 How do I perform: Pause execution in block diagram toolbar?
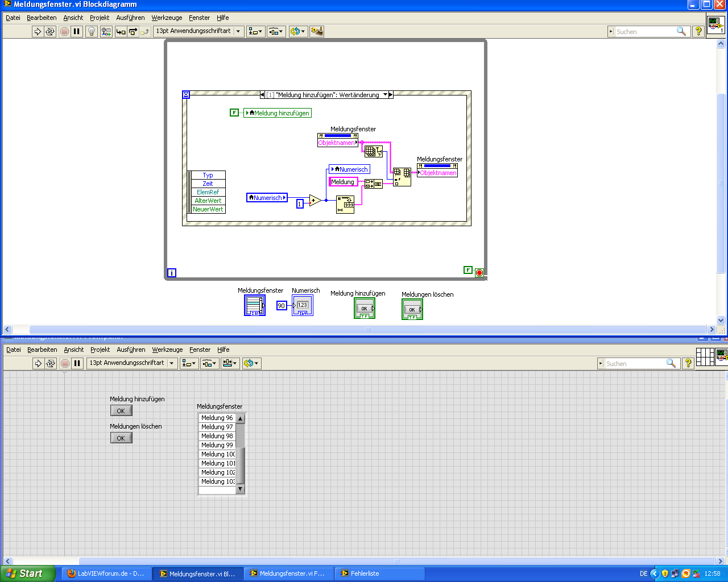[x=77, y=31]
